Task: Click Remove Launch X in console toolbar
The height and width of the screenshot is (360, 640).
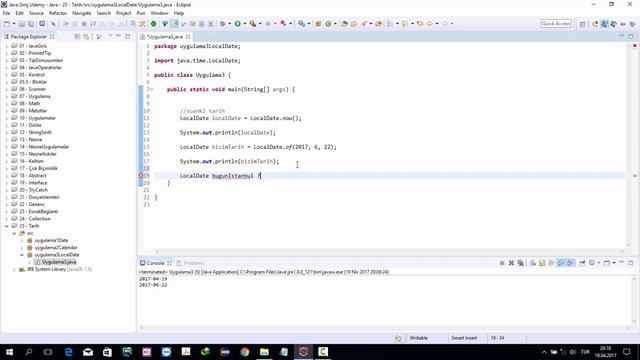Action: click(x=511, y=263)
